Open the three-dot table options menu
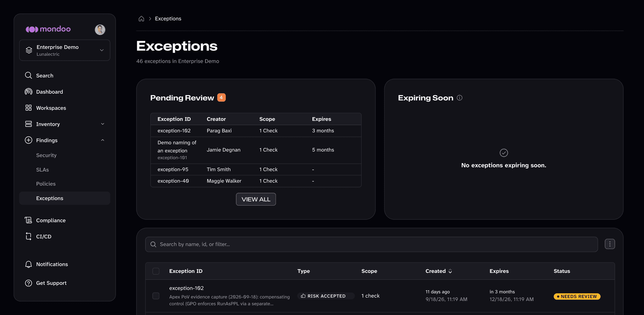 [610, 244]
